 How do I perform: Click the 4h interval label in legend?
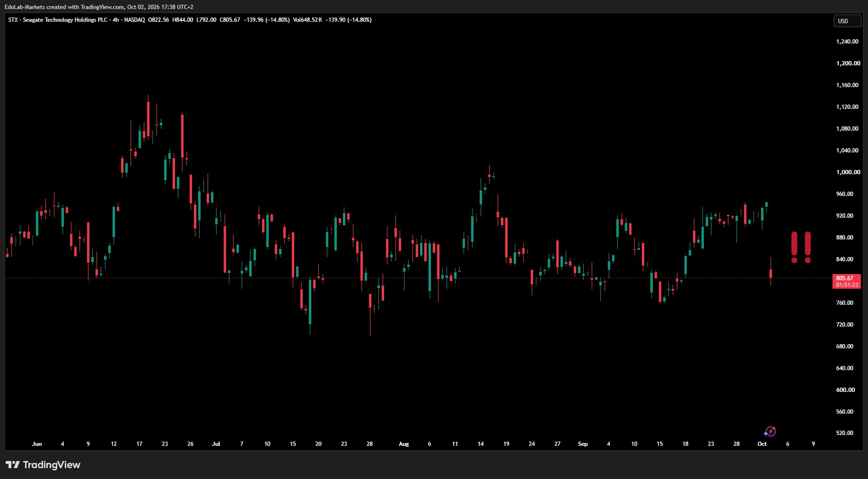point(116,20)
